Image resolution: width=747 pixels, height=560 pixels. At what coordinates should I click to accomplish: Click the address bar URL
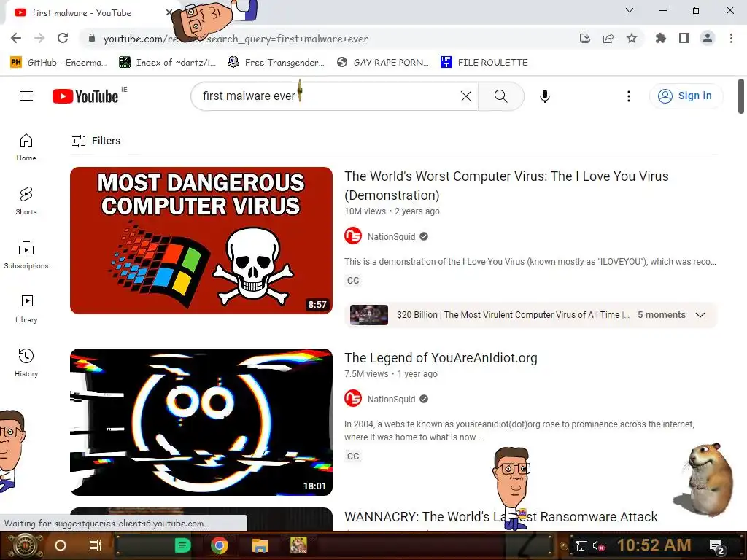pyautogui.click(x=236, y=39)
